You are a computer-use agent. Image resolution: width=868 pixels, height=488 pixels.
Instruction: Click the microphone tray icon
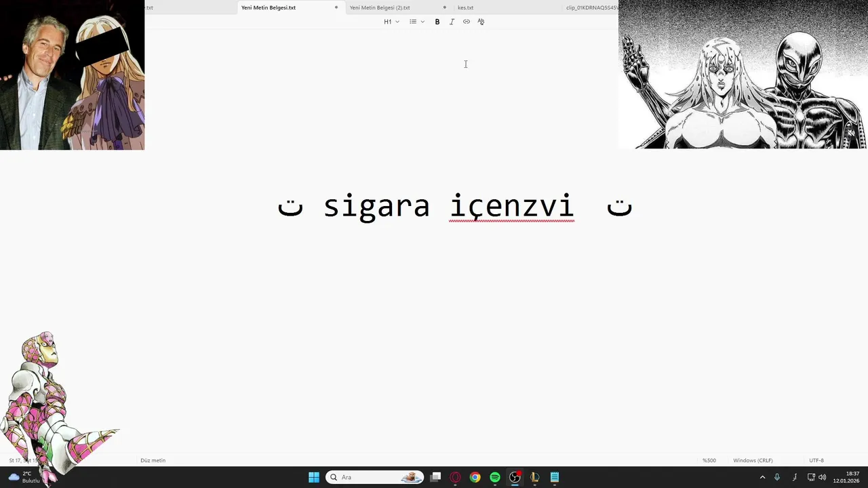tap(777, 477)
